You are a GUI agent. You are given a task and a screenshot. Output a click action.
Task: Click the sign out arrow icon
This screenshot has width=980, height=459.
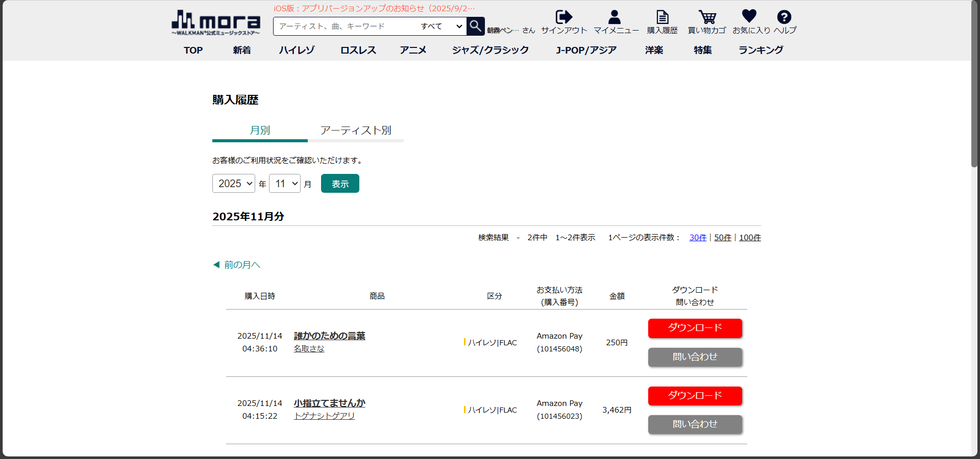(x=563, y=17)
